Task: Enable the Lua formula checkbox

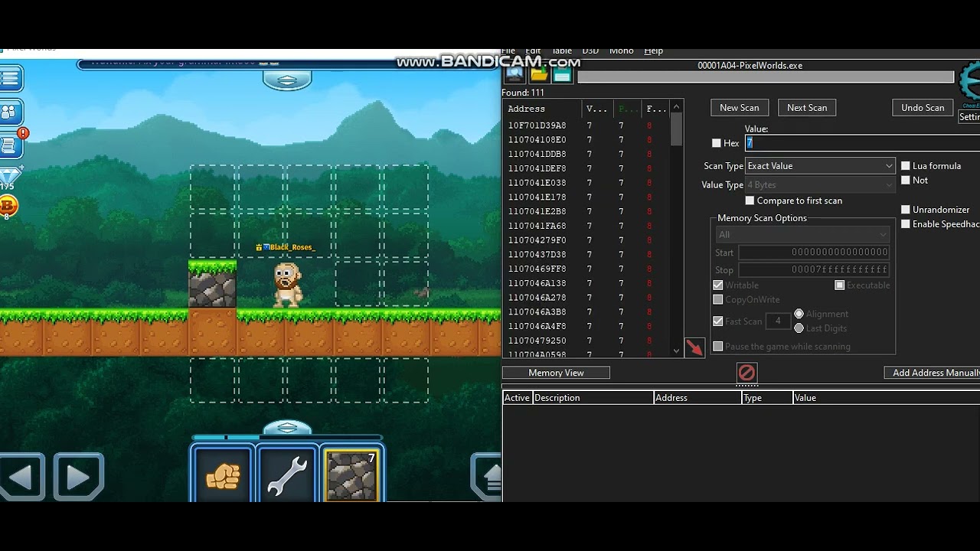Action: pos(906,166)
